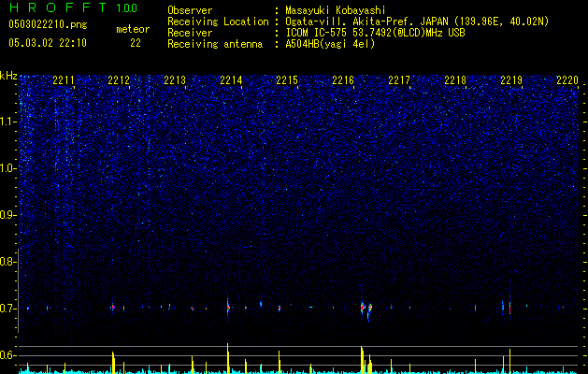This screenshot has height=374, width=588.
Task: Click the 'meteor' label
Action: 133,29
